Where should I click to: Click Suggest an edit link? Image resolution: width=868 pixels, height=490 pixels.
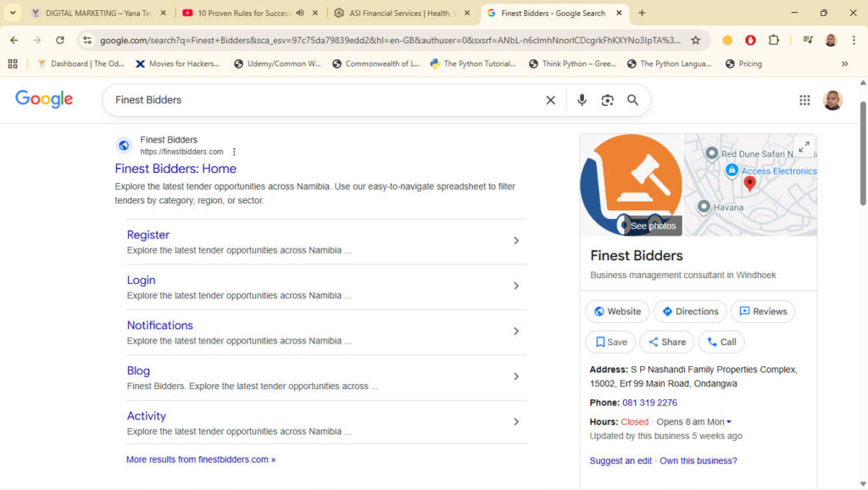click(x=620, y=460)
